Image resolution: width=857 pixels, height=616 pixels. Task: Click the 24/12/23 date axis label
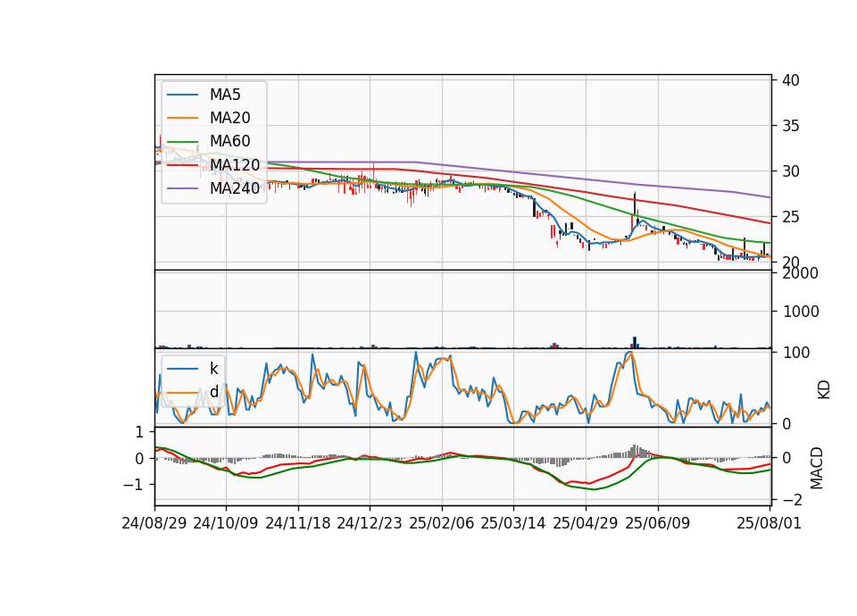(369, 523)
